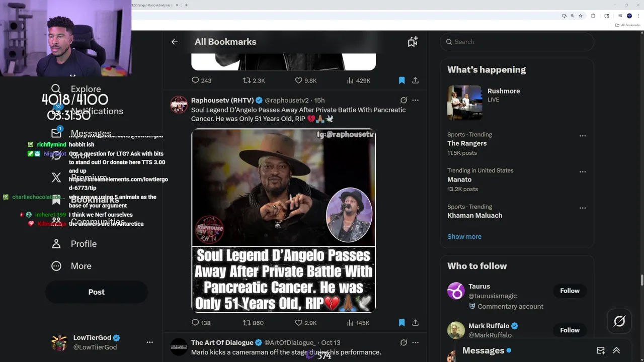
Task: Open More menu in sidebar
Action: pos(71,266)
